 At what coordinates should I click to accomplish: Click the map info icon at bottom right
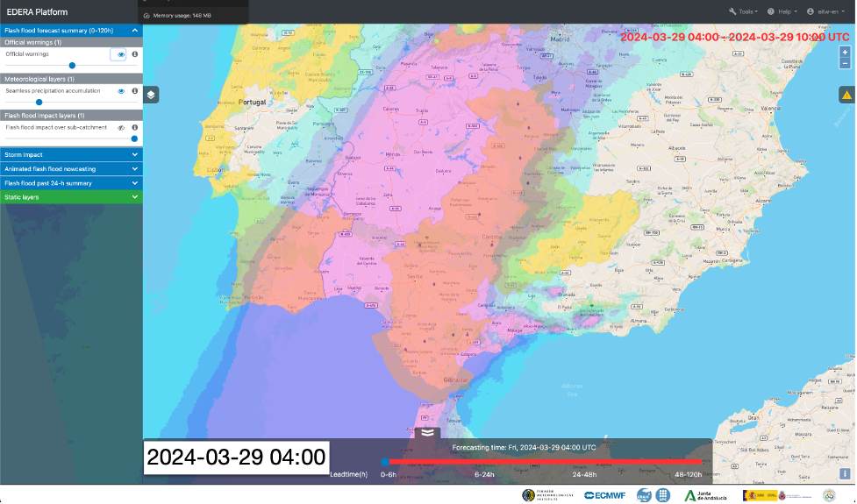(845, 474)
